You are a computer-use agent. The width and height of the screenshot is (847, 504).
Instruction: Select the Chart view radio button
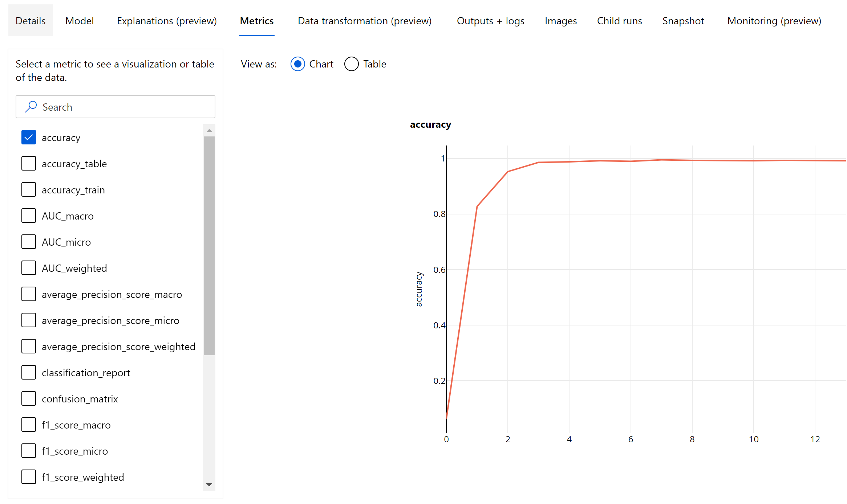point(298,63)
